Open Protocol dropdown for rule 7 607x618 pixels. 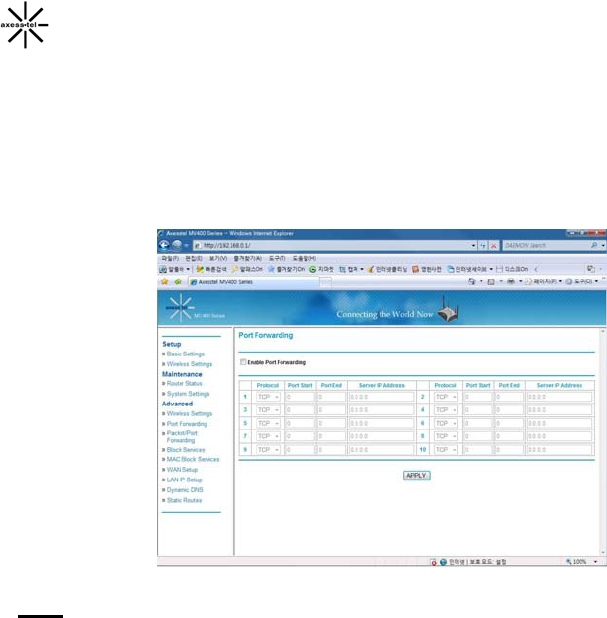pyautogui.click(x=268, y=436)
